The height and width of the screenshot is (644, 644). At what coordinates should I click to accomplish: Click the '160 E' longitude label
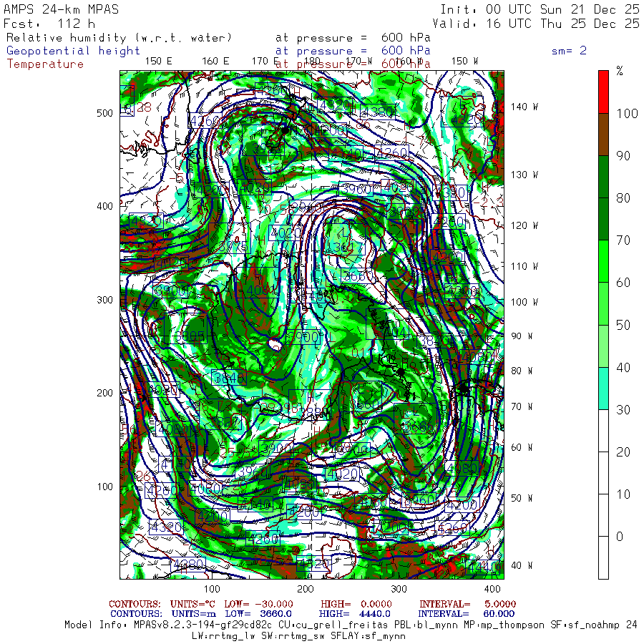click(x=215, y=62)
